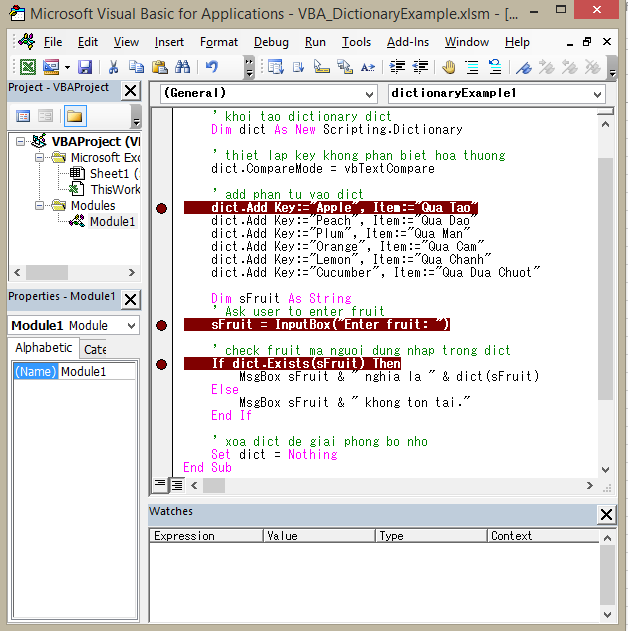Viewport: 628px width, 631px height.
Task: Collapse the VBAProject tree node
Action: [x=20, y=141]
